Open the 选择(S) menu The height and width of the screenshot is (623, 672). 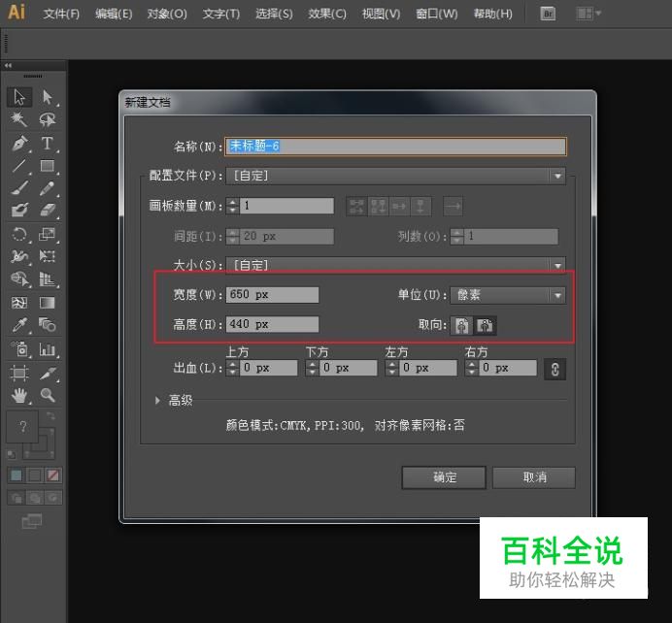274,14
